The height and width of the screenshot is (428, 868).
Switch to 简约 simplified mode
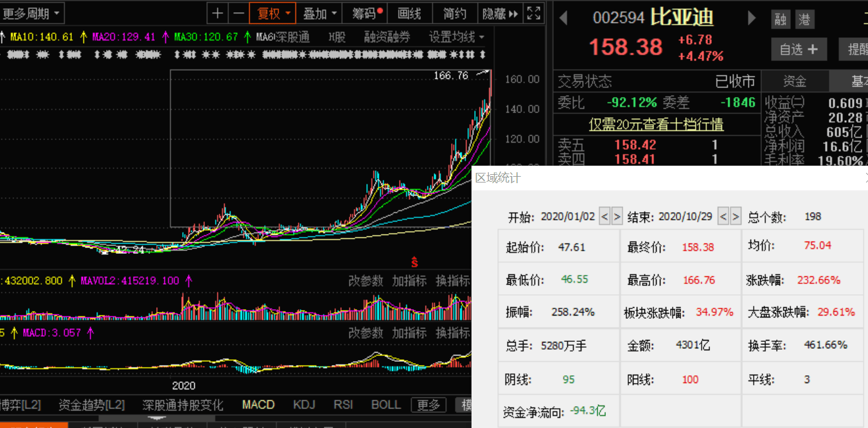[455, 13]
